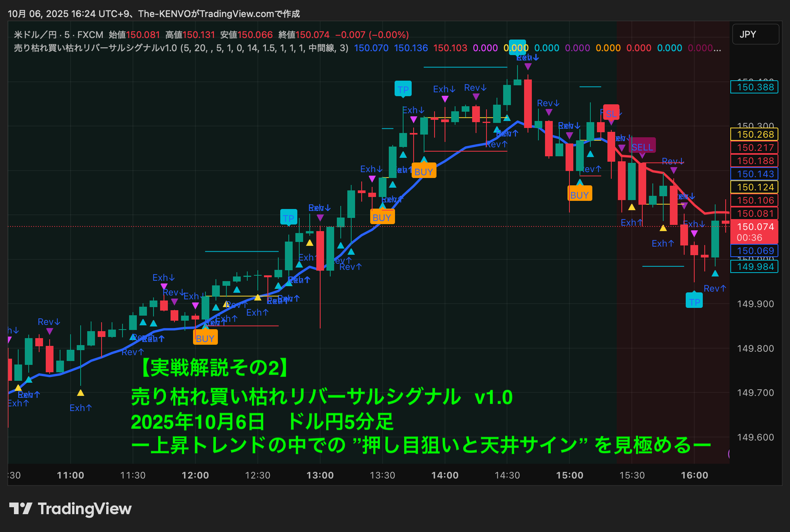Click the 米ドル/円 symbol title
The width and height of the screenshot is (790, 532).
[35, 35]
